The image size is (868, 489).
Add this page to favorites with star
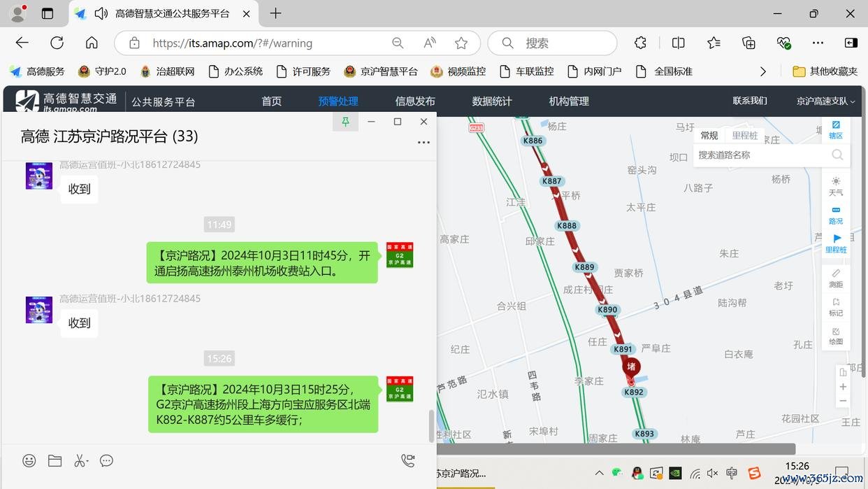pyautogui.click(x=461, y=43)
